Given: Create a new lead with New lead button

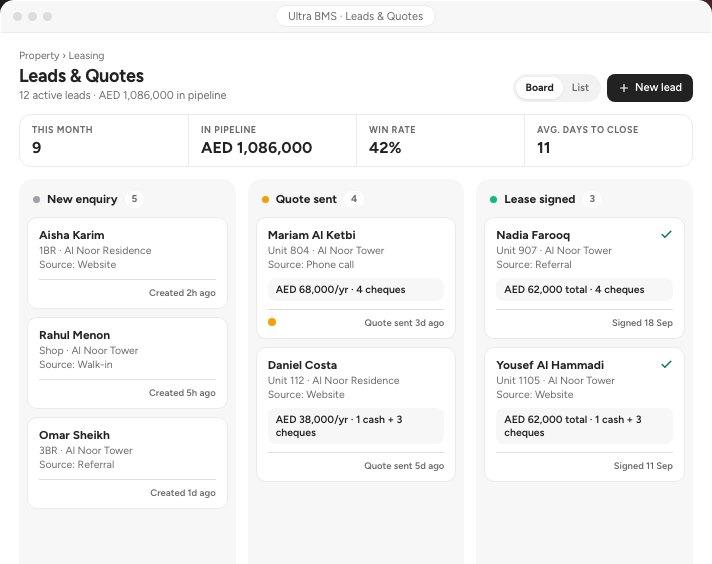Looking at the screenshot, I should [x=650, y=88].
